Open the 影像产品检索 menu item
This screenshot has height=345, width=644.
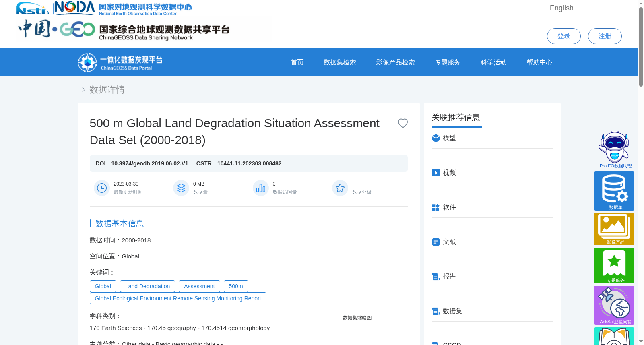pyautogui.click(x=395, y=62)
